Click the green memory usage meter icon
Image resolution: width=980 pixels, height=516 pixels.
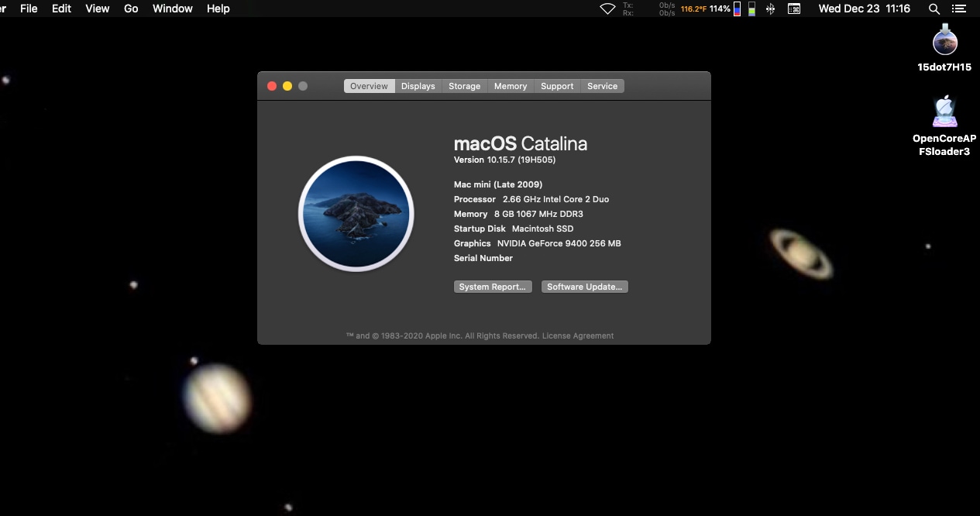coord(751,9)
